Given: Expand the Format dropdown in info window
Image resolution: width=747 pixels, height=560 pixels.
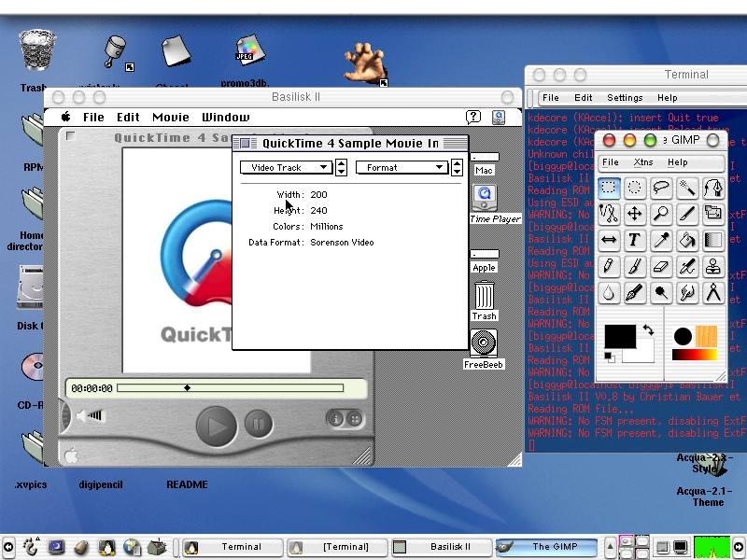Looking at the screenshot, I should [x=401, y=168].
